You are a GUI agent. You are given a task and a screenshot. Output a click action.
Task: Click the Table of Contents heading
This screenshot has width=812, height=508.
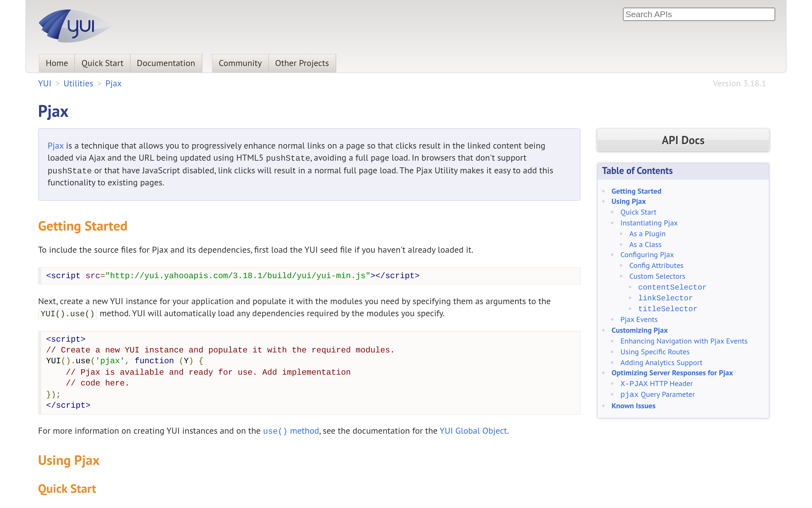637,171
